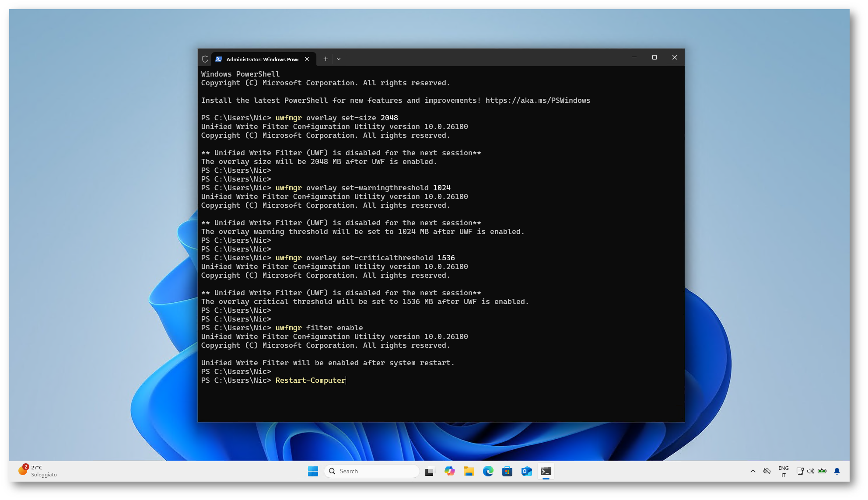The width and height of the screenshot is (868, 500).
Task: Show hidden system tray icons
Action: pos(753,471)
